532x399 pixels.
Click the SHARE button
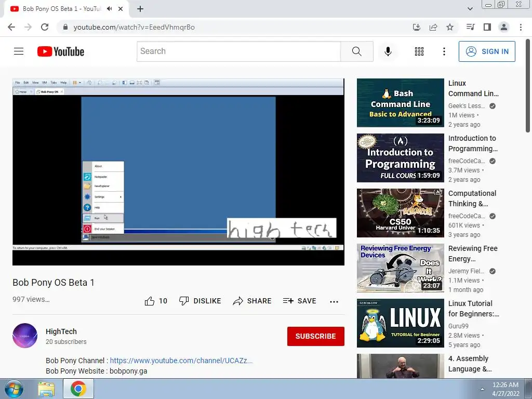coord(252,301)
